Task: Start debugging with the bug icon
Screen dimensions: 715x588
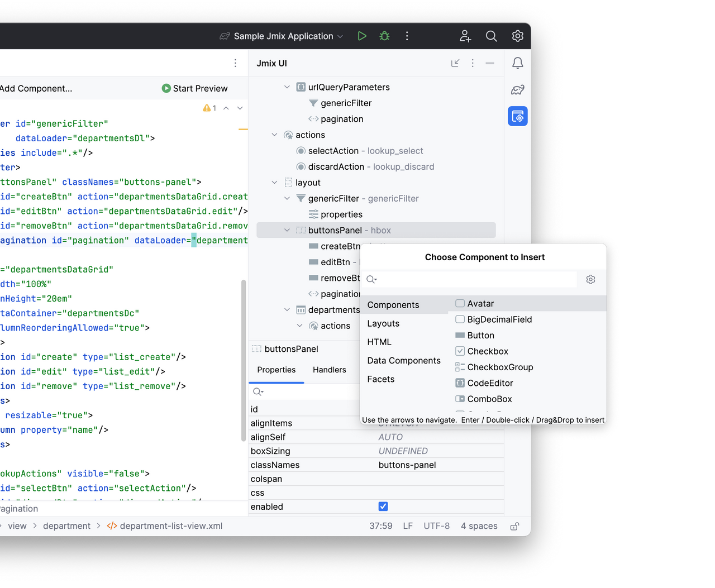Action: pos(384,36)
